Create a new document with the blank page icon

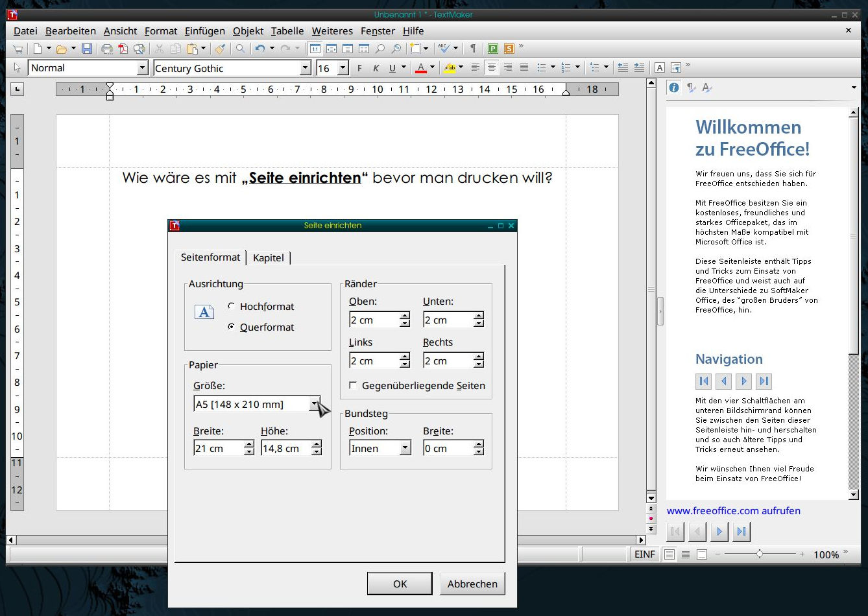click(x=38, y=49)
